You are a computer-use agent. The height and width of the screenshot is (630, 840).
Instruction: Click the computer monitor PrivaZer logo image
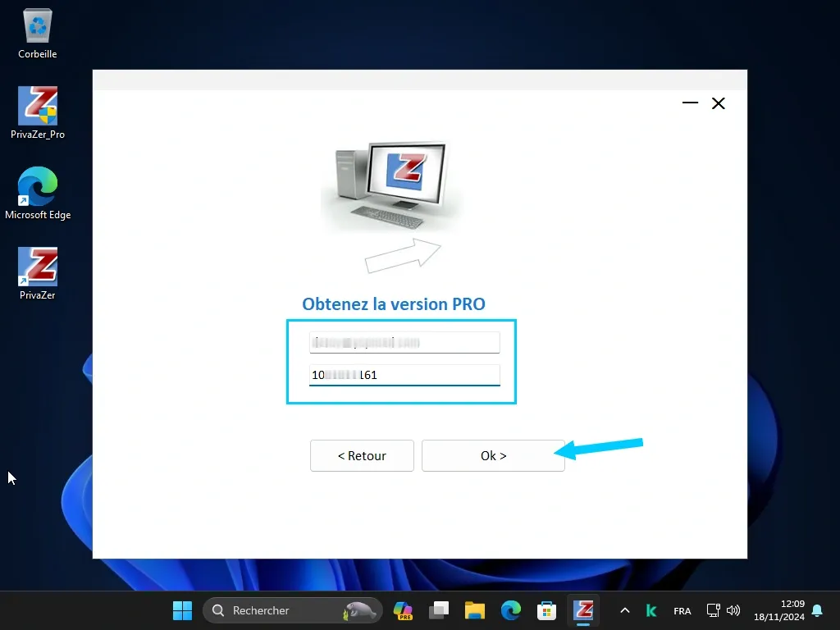[x=392, y=186]
